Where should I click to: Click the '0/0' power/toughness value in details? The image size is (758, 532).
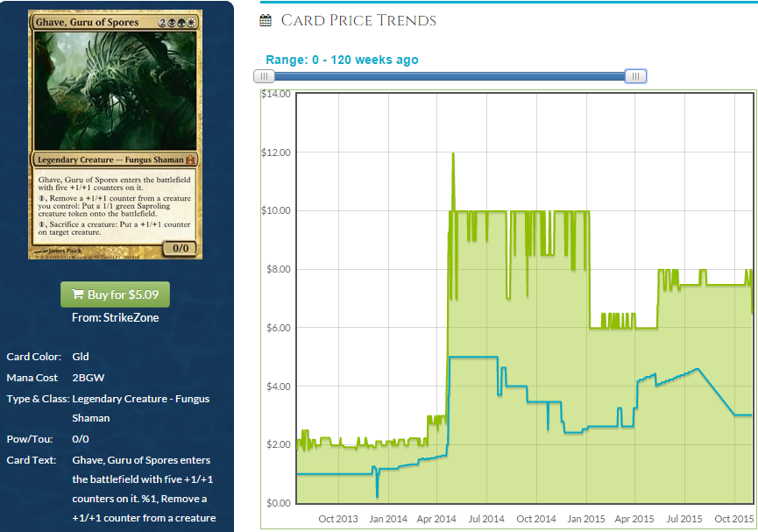pyautogui.click(x=81, y=439)
